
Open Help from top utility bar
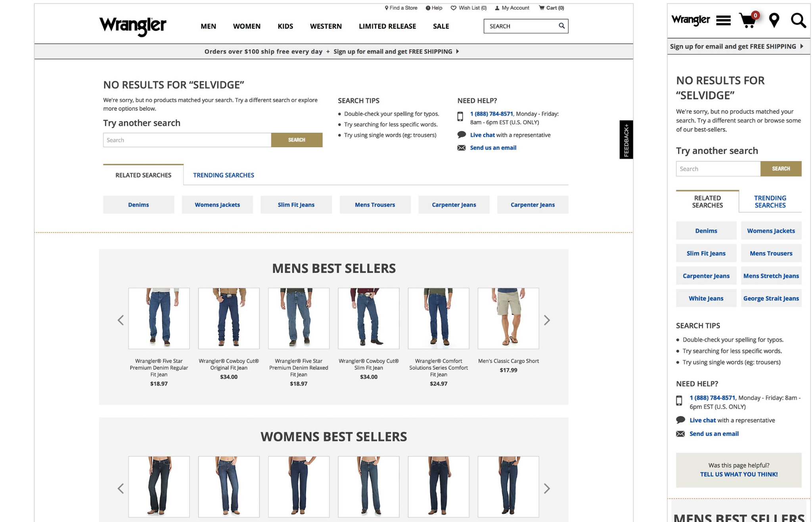coord(434,8)
